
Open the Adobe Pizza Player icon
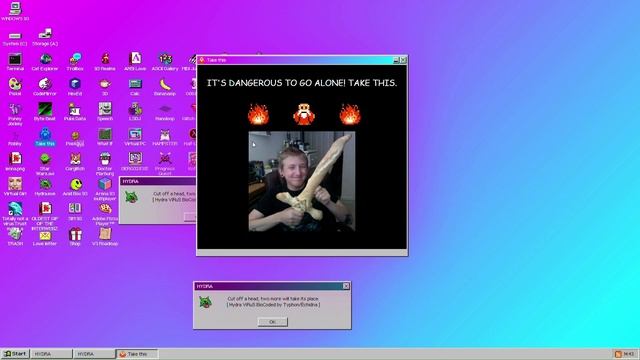click(x=105, y=215)
